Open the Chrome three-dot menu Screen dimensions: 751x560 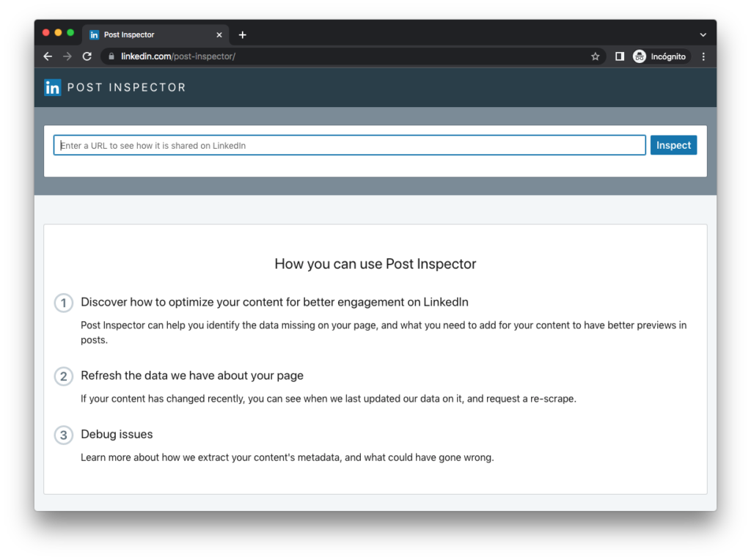click(703, 56)
